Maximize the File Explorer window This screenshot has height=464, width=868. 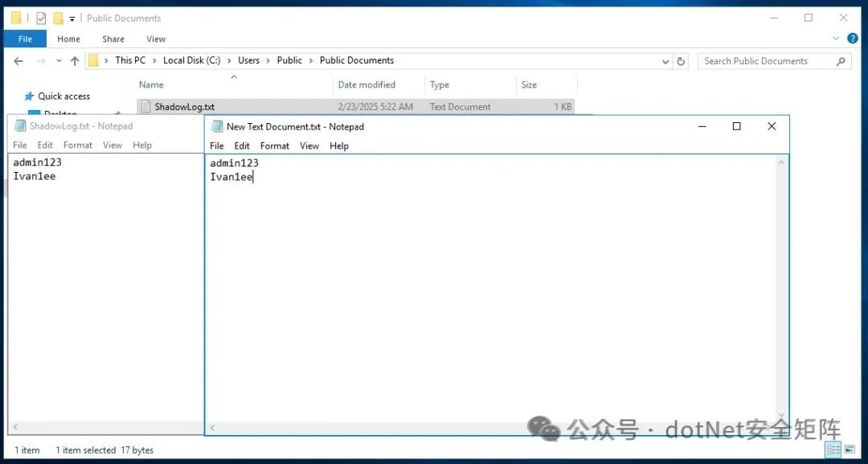click(809, 18)
